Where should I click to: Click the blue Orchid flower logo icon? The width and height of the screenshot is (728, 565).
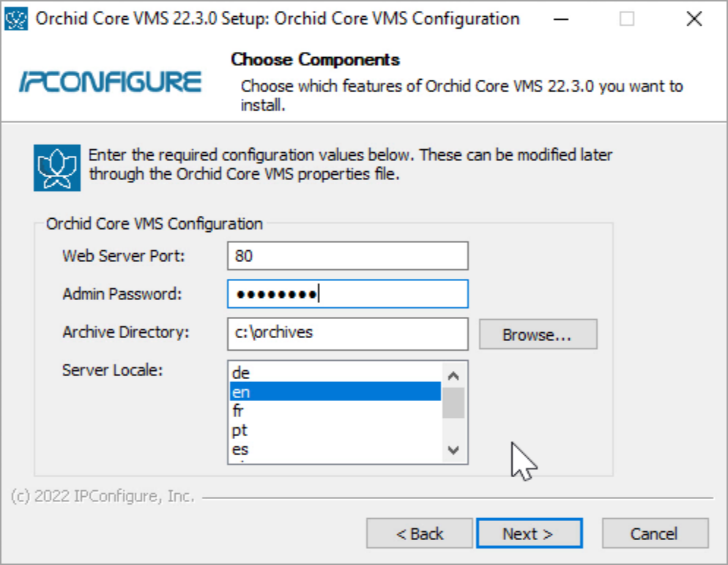click(56, 168)
